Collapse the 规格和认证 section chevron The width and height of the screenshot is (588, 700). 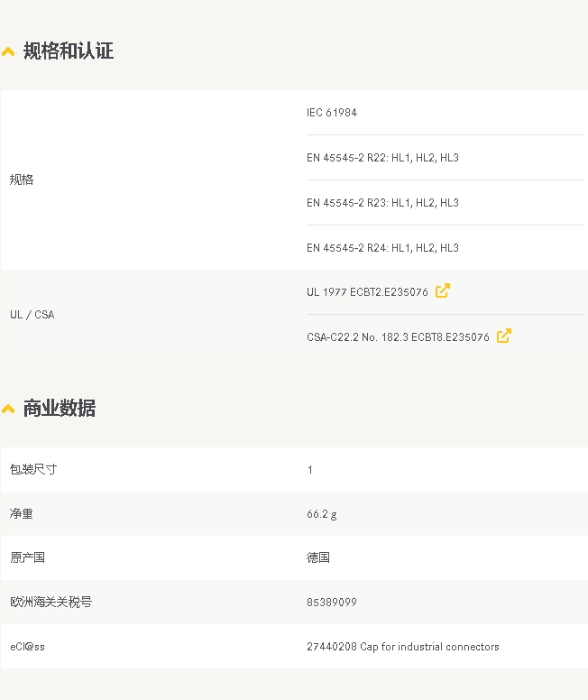(8, 51)
